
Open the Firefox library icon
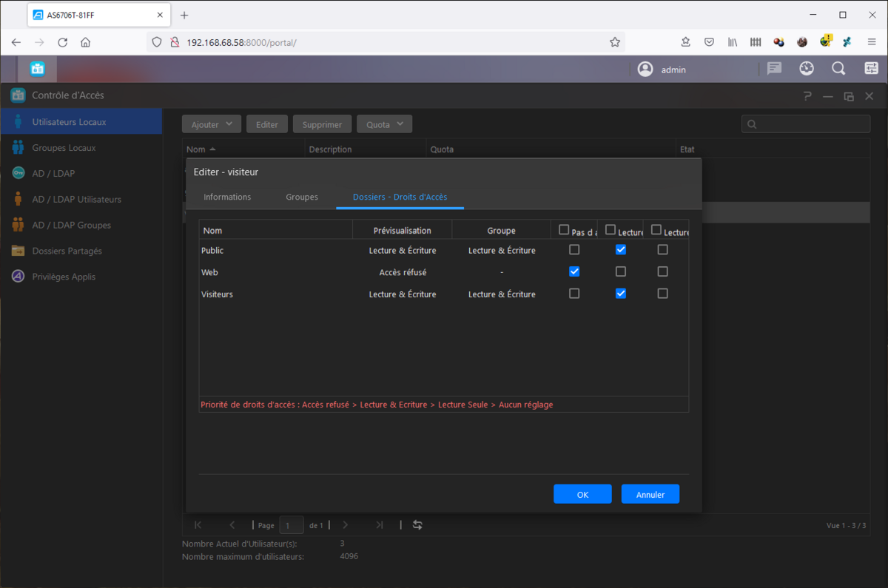pos(732,42)
